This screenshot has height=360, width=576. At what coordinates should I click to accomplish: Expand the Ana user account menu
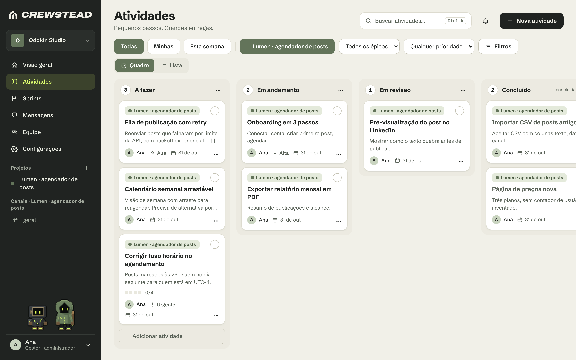(x=50, y=345)
